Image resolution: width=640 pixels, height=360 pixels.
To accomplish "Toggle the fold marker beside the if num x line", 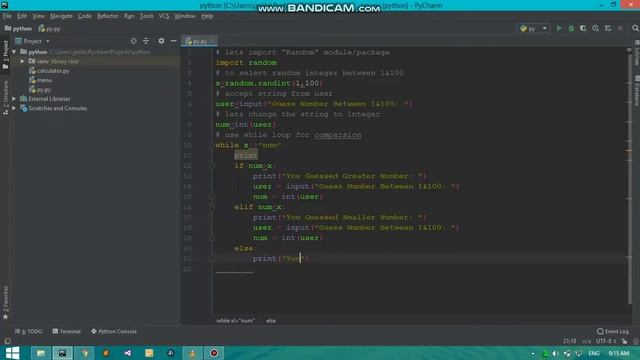I will [x=212, y=166].
